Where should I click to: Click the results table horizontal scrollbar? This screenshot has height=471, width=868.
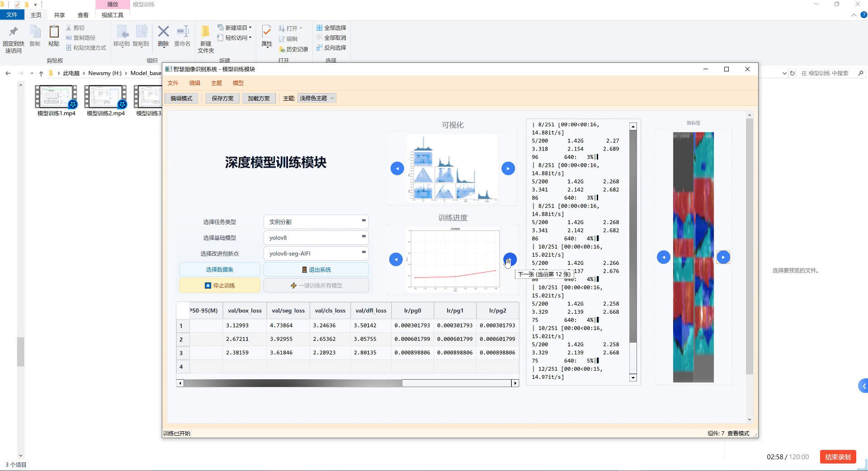pos(347,383)
